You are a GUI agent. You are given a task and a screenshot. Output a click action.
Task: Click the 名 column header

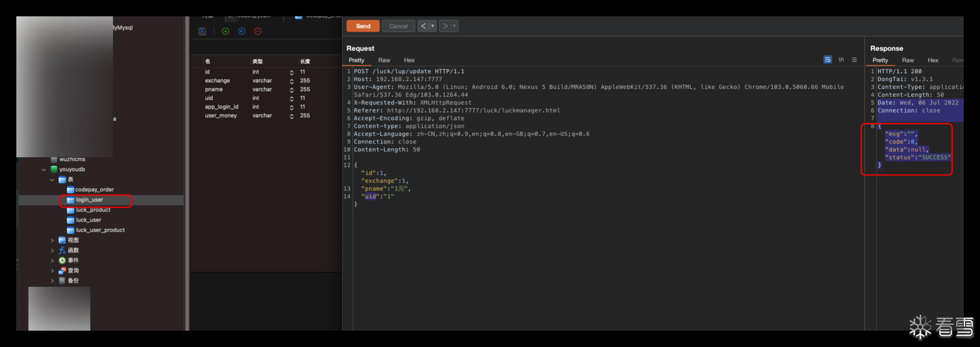click(x=208, y=61)
